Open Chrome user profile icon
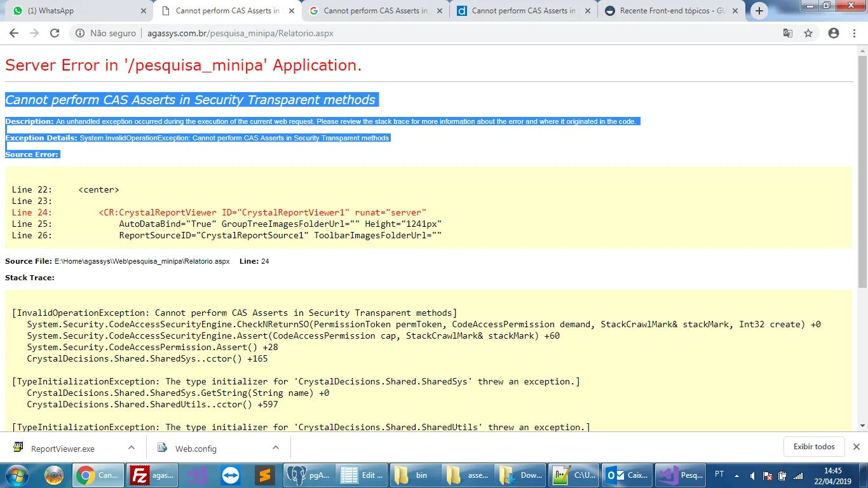This screenshot has width=868, height=488. click(x=834, y=34)
